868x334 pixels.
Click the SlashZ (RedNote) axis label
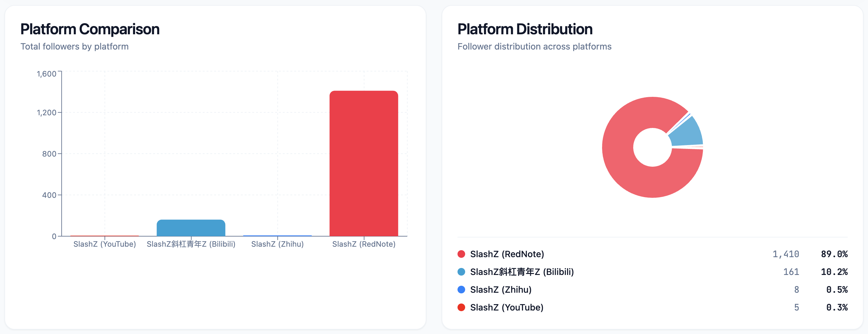(x=364, y=244)
